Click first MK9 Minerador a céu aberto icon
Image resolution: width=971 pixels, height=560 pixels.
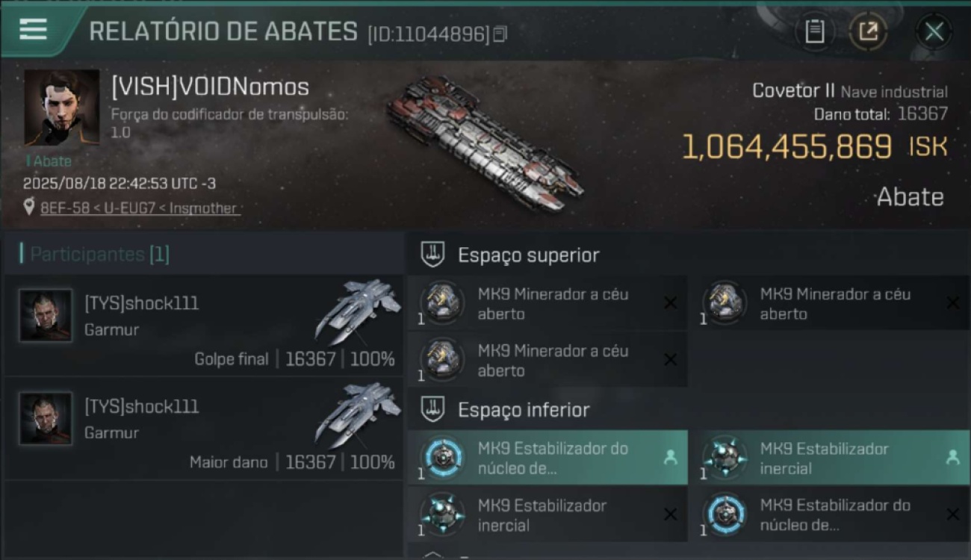tap(442, 303)
